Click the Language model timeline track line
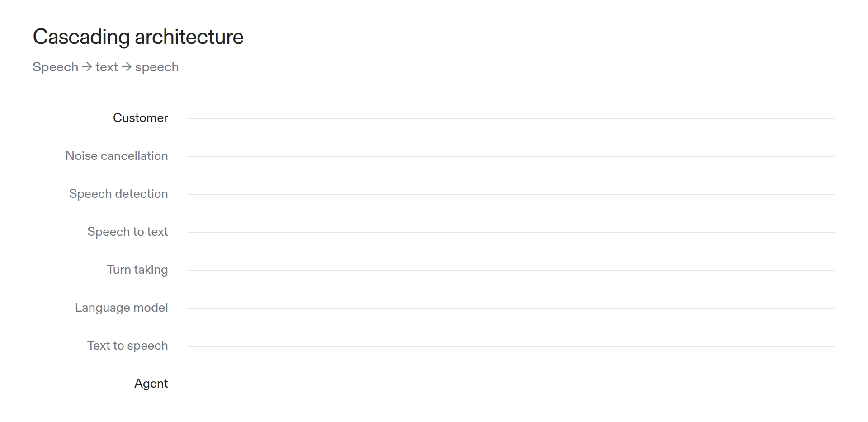 511,308
